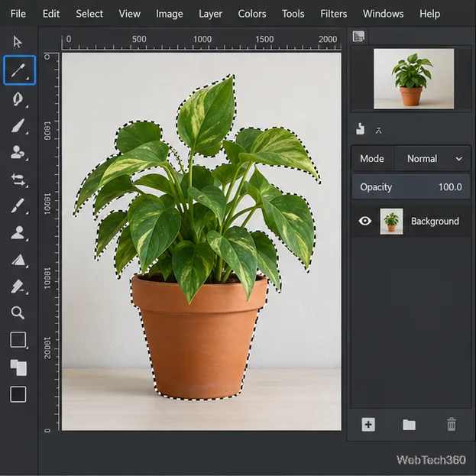Open the Colors menu
This screenshot has height=476, width=476.
252,14
